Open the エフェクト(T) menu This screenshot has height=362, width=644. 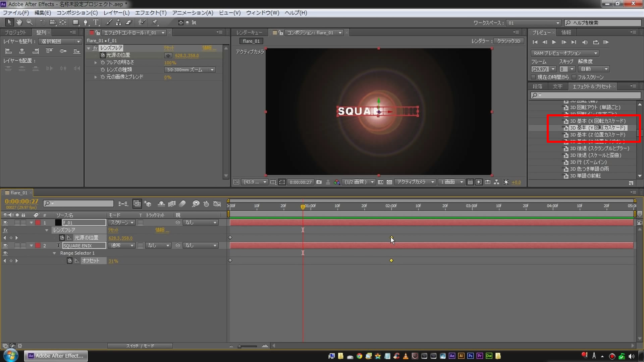(151, 13)
